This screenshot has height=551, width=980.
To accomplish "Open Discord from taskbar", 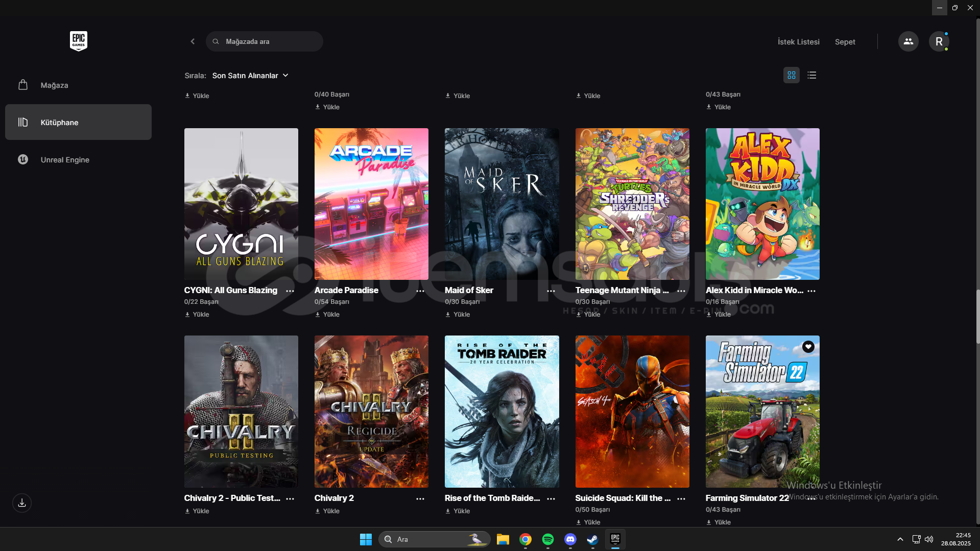I will click(570, 539).
